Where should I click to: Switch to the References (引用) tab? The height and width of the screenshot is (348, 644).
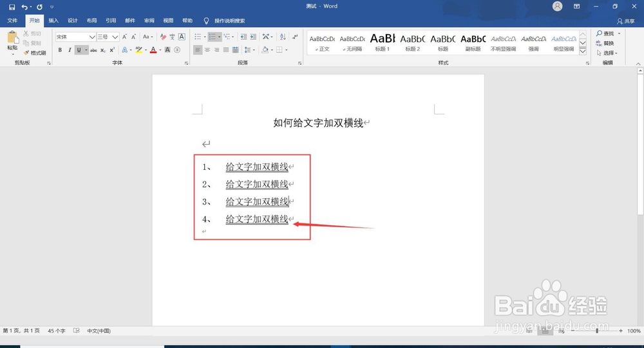[x=111, y=21]
